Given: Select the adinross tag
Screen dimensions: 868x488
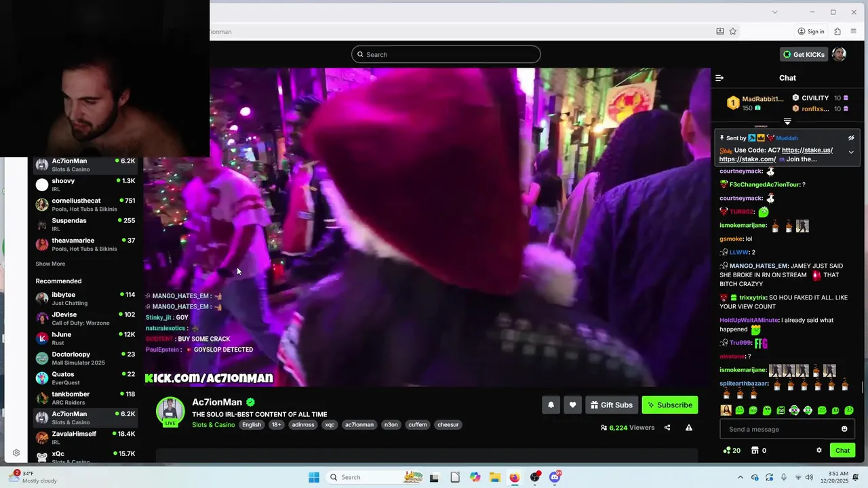Looking at the screenshot, I should (303, 425).
